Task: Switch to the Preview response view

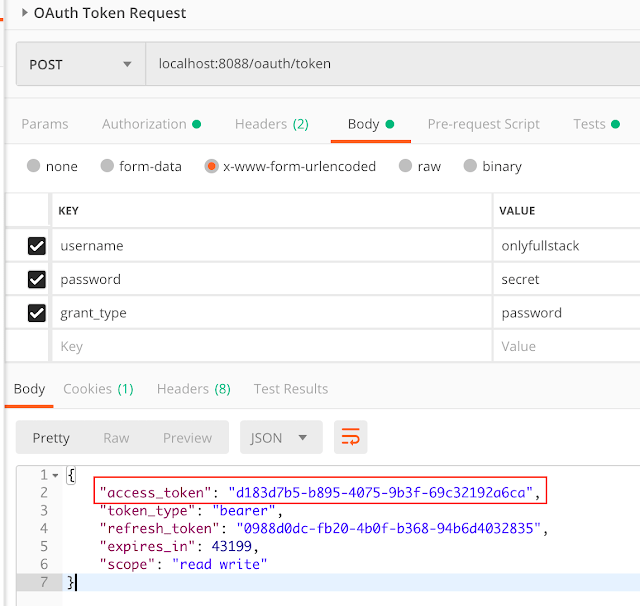Action: [187, 438]
